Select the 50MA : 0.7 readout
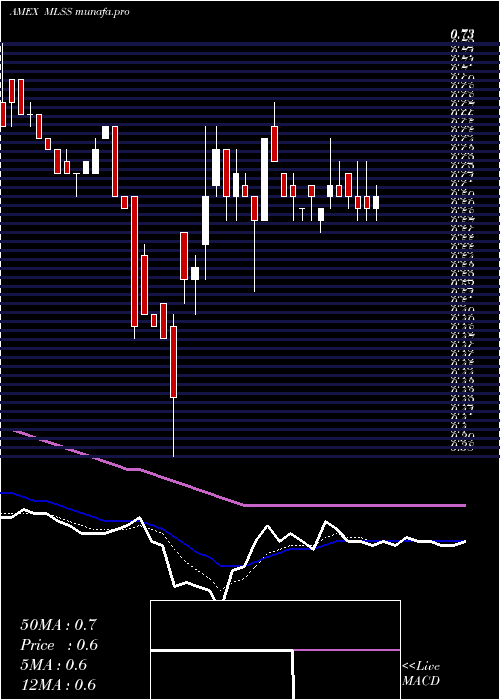Screen dimensions: 500x700 pos(58,625)
